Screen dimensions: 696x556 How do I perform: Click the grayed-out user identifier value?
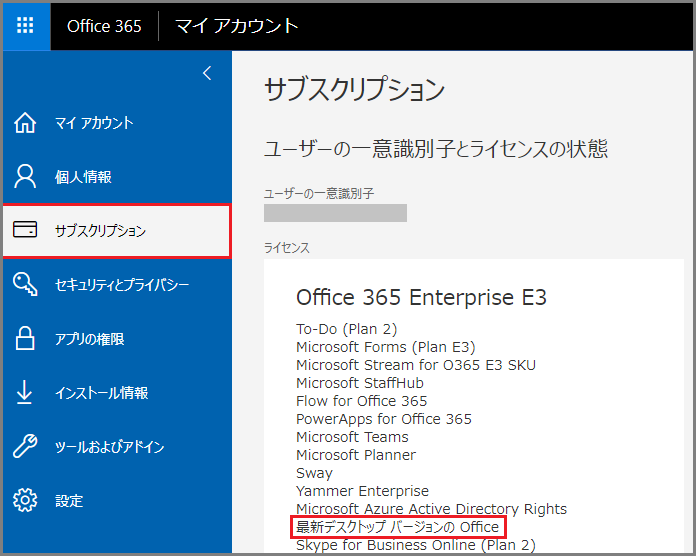click(x=335, y=213)
